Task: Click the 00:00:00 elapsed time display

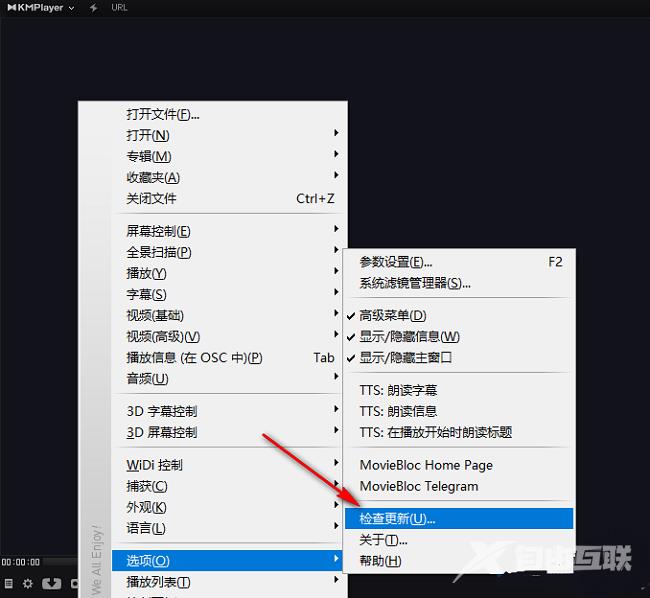Action: pyautogui.click(x=21, y=562)
